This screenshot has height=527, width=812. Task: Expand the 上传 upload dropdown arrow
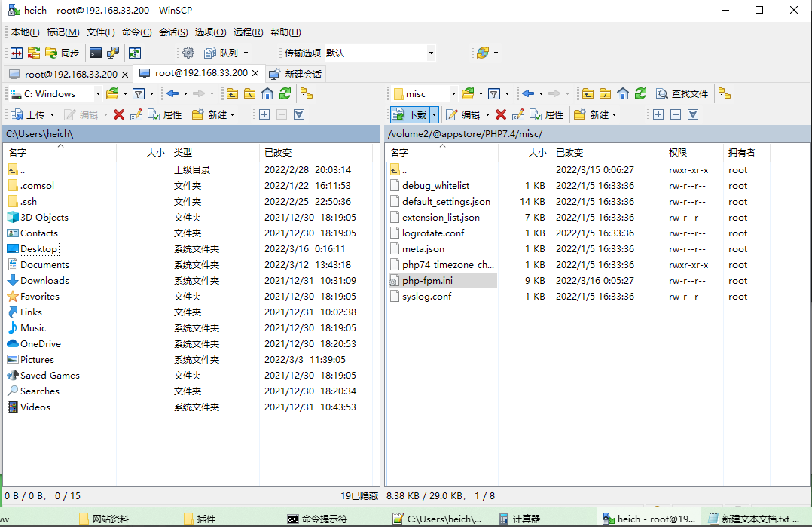coord(52,114)
